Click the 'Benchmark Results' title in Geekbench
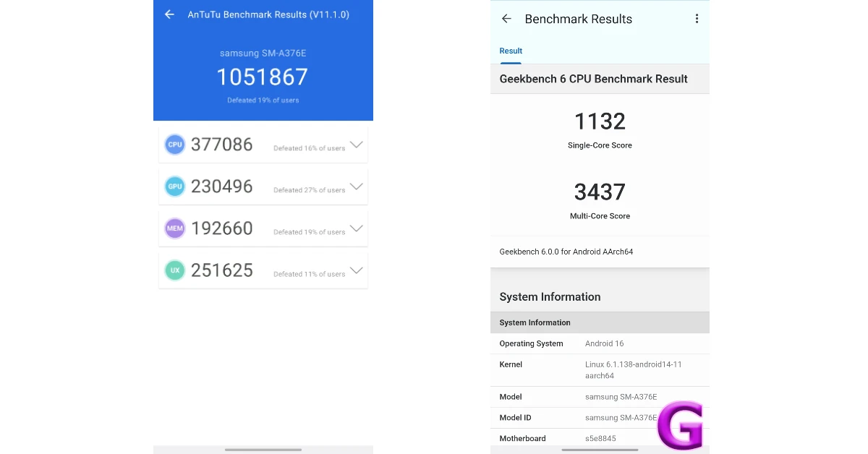Screen dimensions: 868x454 click(x=579, y=19)
